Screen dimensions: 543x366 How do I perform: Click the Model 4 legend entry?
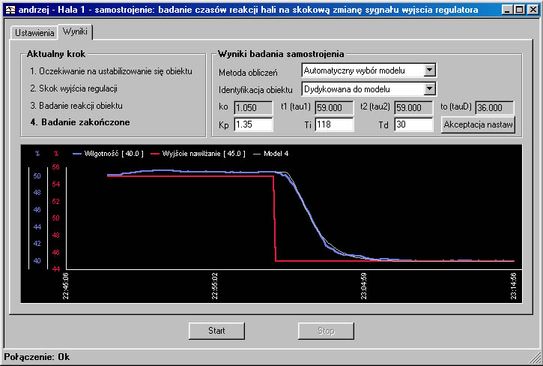click(271, 154)
